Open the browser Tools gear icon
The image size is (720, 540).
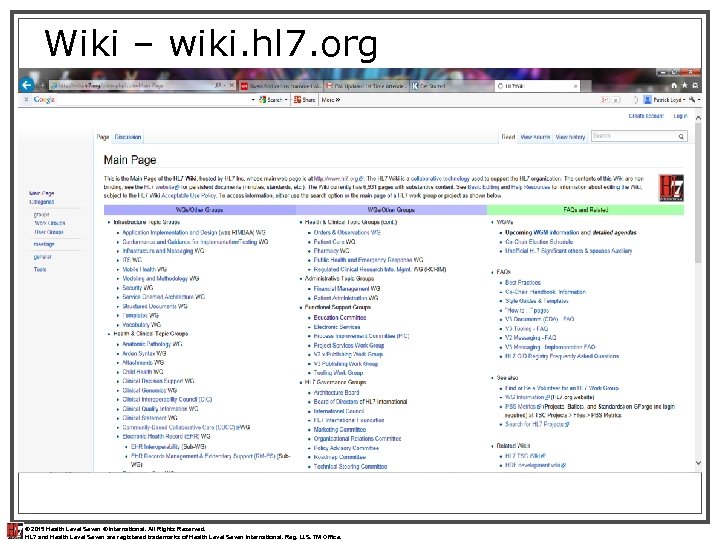(695, 85)
